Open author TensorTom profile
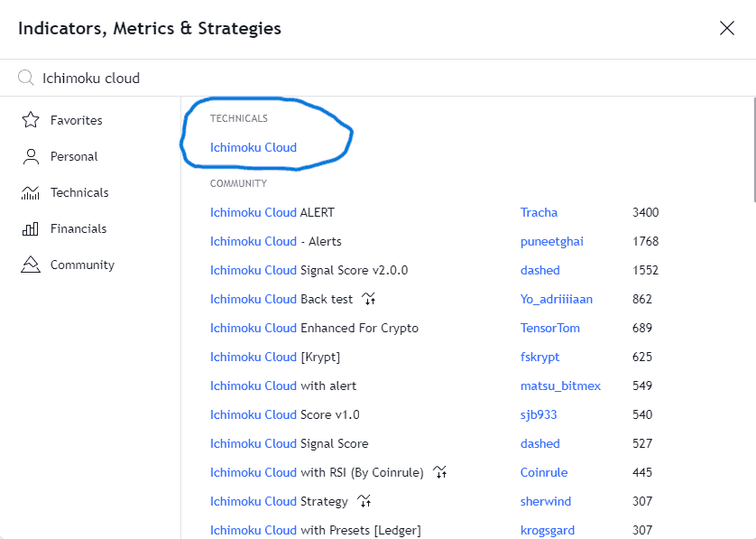This screenshot has width=756, height=539. tap(550, 328)
